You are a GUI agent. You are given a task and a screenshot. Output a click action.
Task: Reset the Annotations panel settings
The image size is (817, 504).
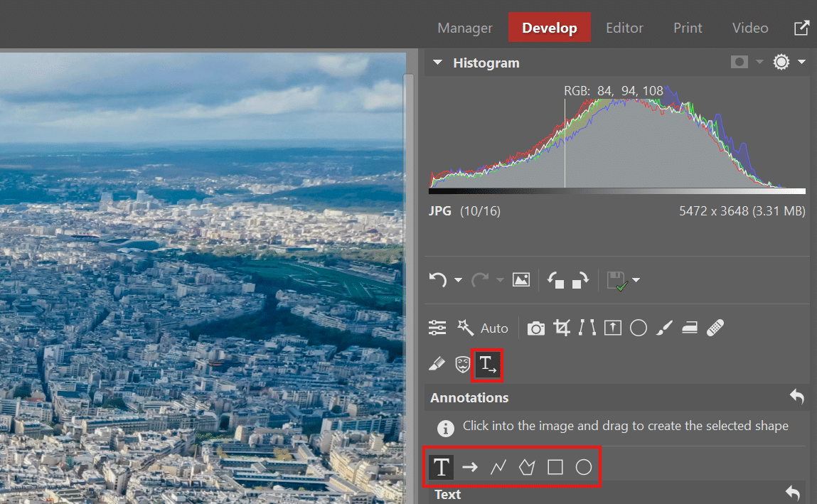pyautogui.click(x=797, y=397)
